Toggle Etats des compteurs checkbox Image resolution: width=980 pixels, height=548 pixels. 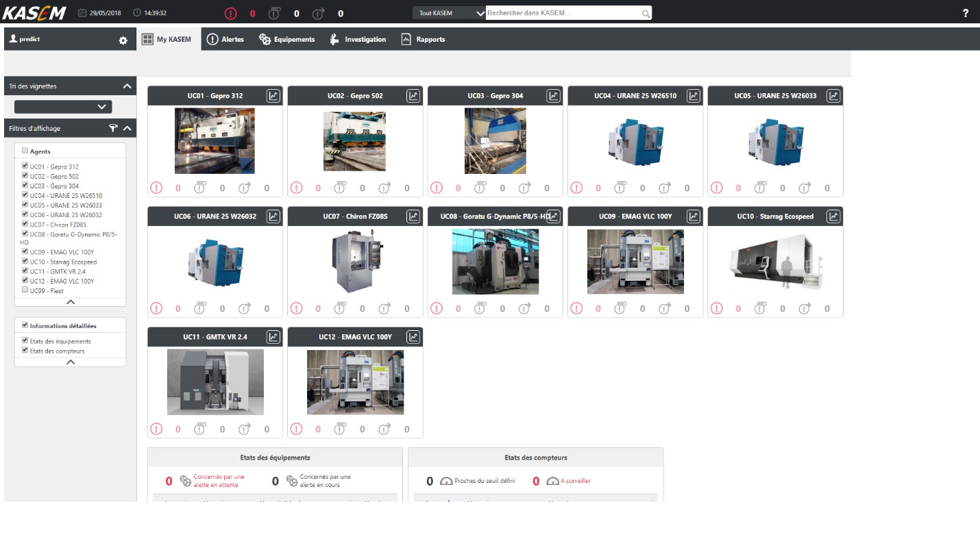coord(25,351)
